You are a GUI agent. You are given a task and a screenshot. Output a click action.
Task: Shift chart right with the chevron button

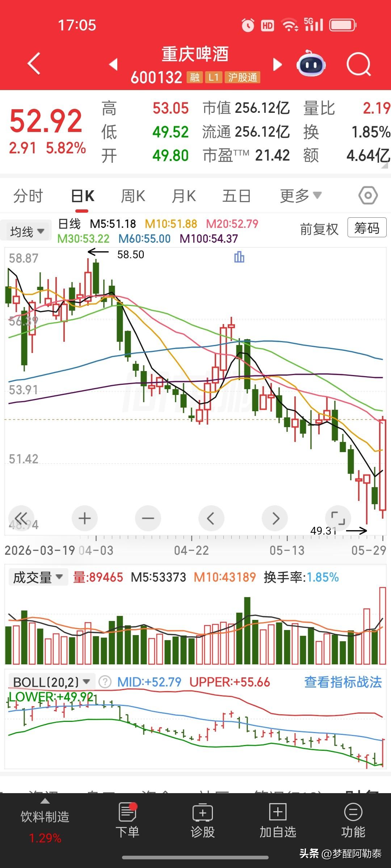coord(275,518)
